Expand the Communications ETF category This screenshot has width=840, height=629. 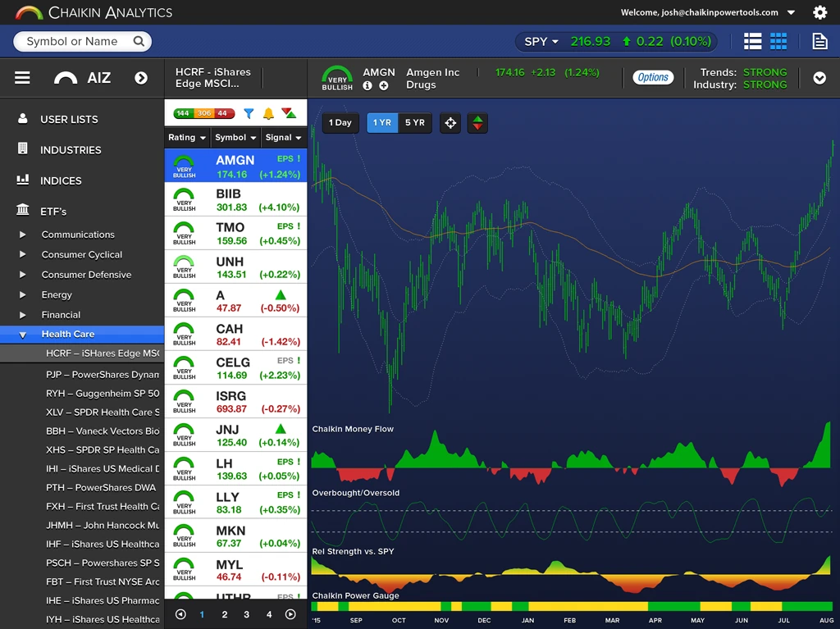(22, 235)
